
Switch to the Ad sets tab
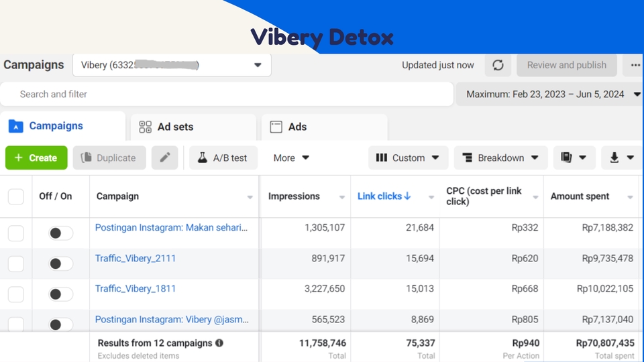coord(193,127)
